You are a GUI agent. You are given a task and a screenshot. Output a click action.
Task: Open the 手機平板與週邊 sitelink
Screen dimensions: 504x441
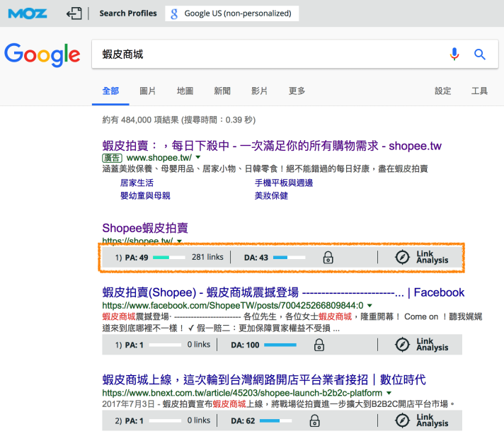coord(284,183)
